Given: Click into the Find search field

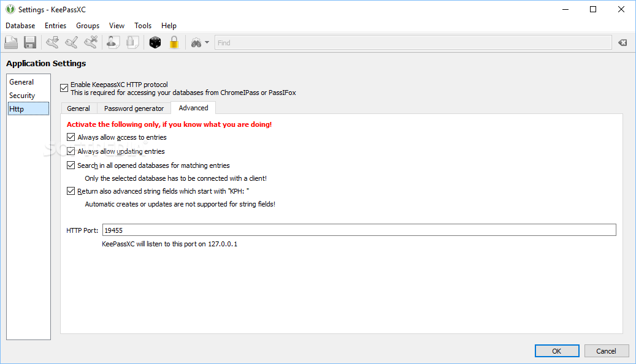Looking at the screenshot, I should coord(413,42).
